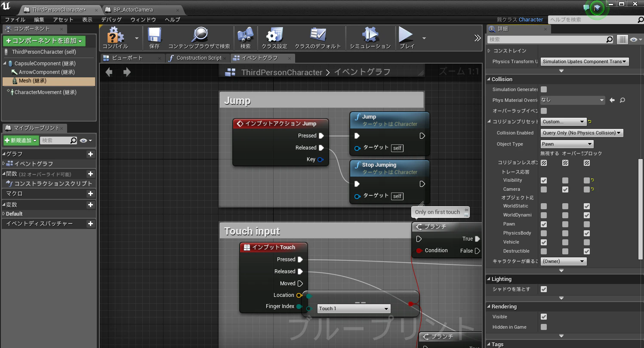Click the Add New (新規追加) button

pyautogui.click(x=21, y=140)
